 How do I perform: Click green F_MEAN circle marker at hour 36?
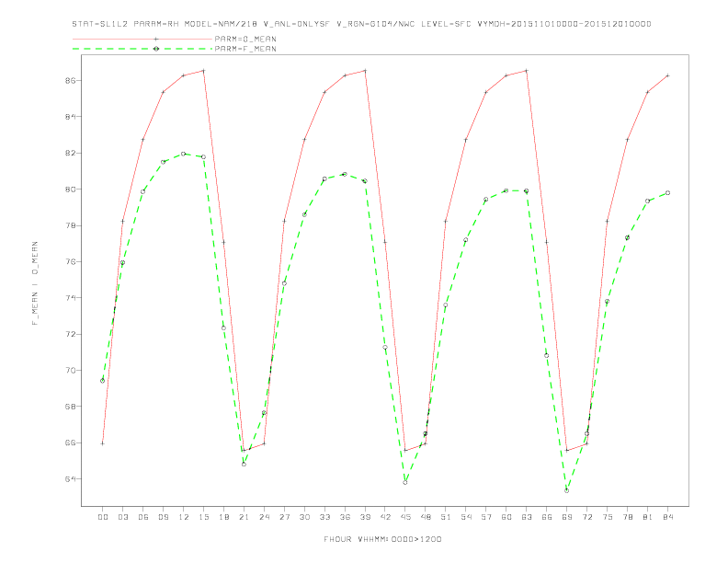[x=345, y=174]
